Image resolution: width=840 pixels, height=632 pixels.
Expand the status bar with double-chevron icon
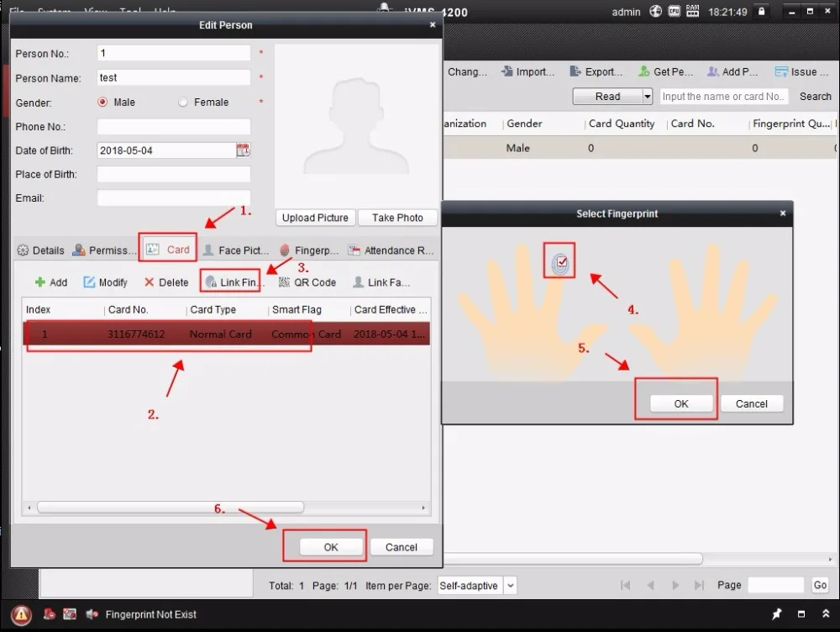click(x=826, y=614)
